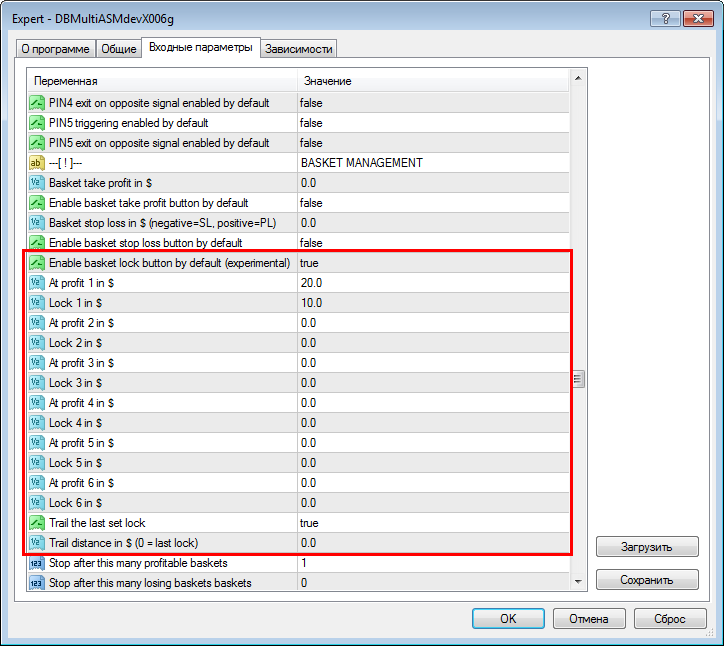Click the icon beside PIN5 exit on opposite signal
This screenshot has height=646, width=724.
tap(37, 143)
